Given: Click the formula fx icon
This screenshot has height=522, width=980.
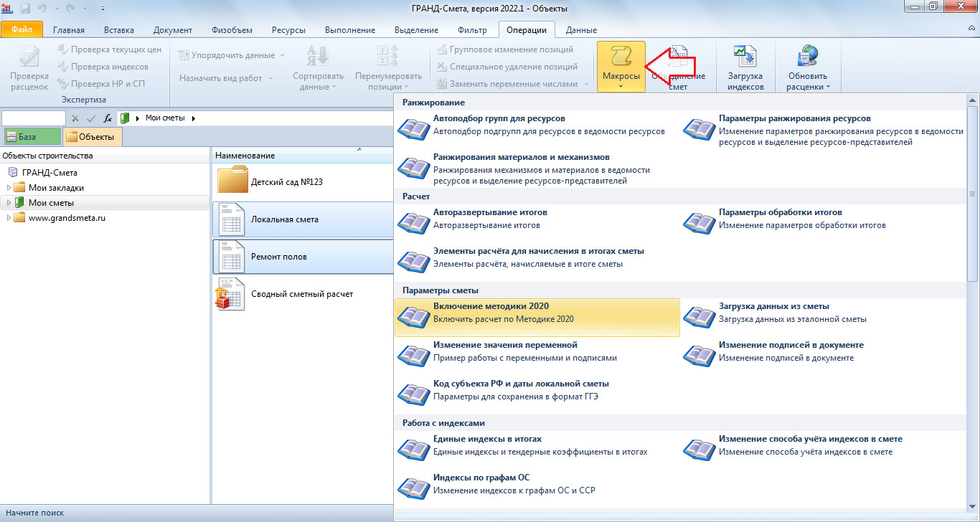Looking at the screenshot, I should pos(108,118).
